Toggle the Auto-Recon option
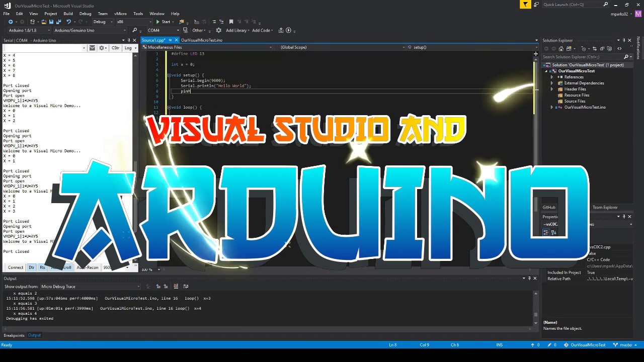Viewport: 644px width, 362px height. tap(88, 267)
